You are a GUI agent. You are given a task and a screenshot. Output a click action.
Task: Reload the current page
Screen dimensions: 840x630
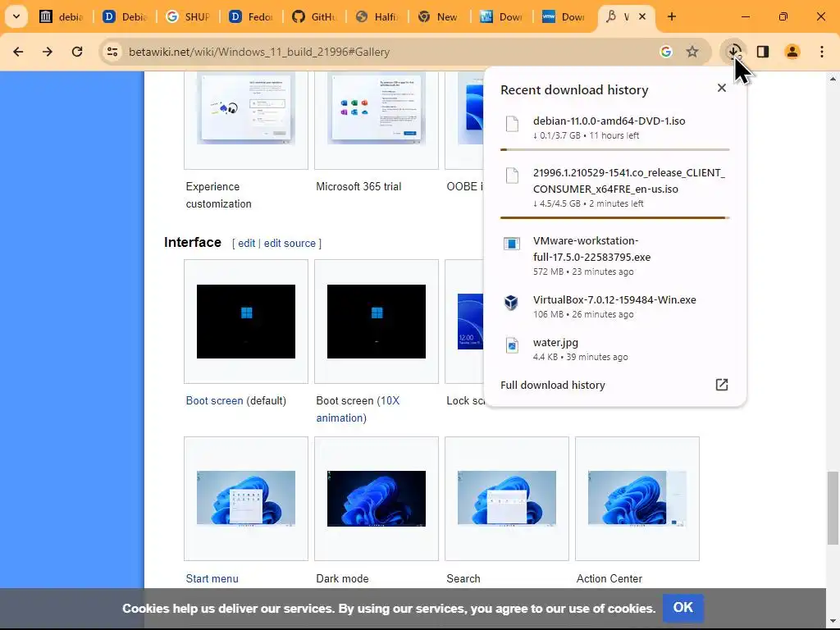[x=77, y=52]
